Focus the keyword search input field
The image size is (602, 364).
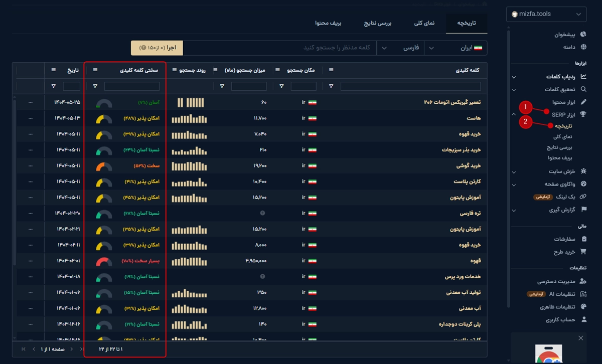(x=280, y=48)
